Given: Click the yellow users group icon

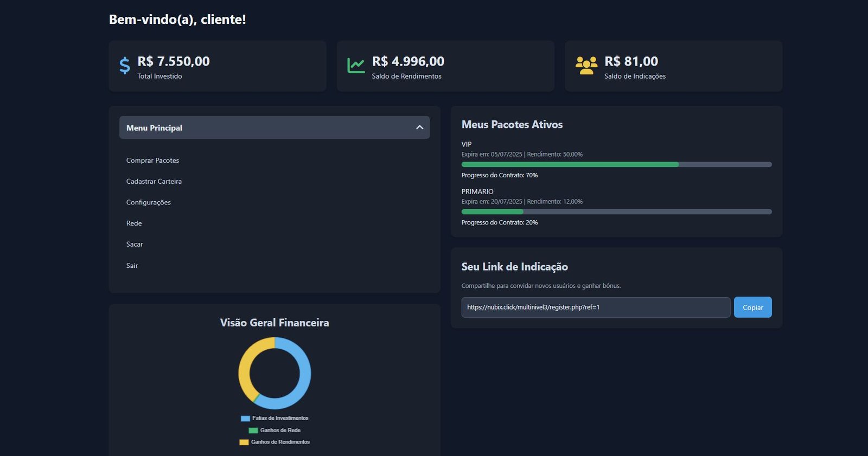Looking at the screenshot, I should [586, 66].
